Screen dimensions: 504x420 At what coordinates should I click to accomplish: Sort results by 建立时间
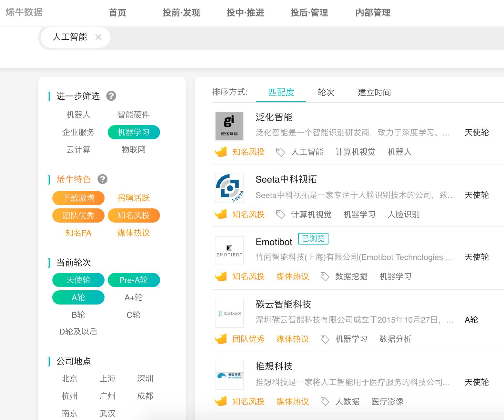tap(374, 93)
